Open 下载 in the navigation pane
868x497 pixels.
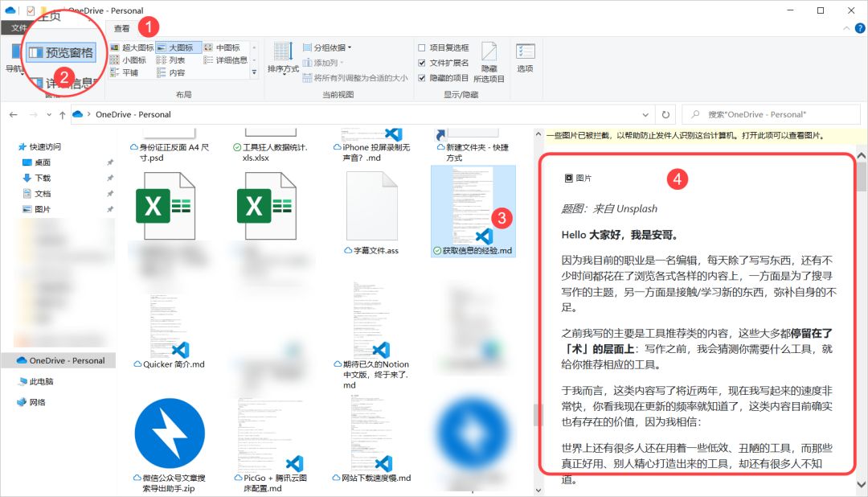click(36, 178)
